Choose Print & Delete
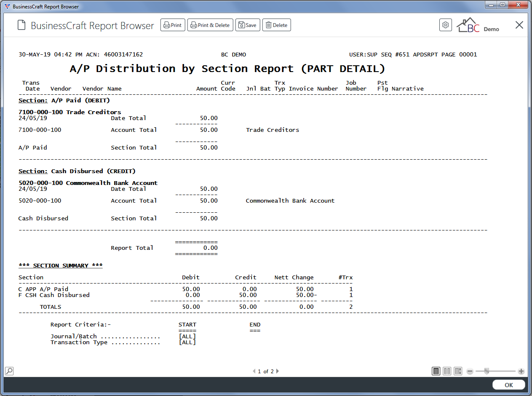The height and width of the screenshot is (396, 532). click(x=210, y=25)
